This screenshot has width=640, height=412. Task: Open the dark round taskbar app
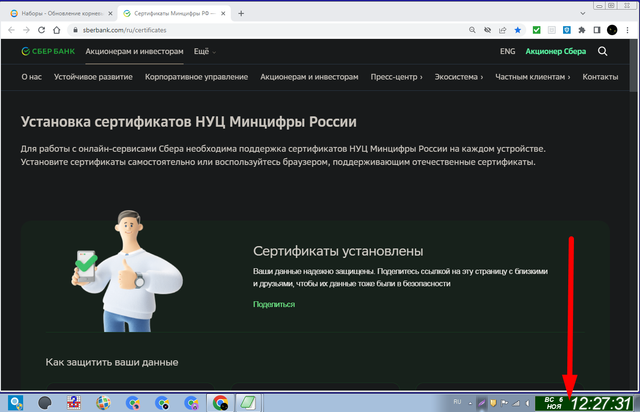coord(45,403)
